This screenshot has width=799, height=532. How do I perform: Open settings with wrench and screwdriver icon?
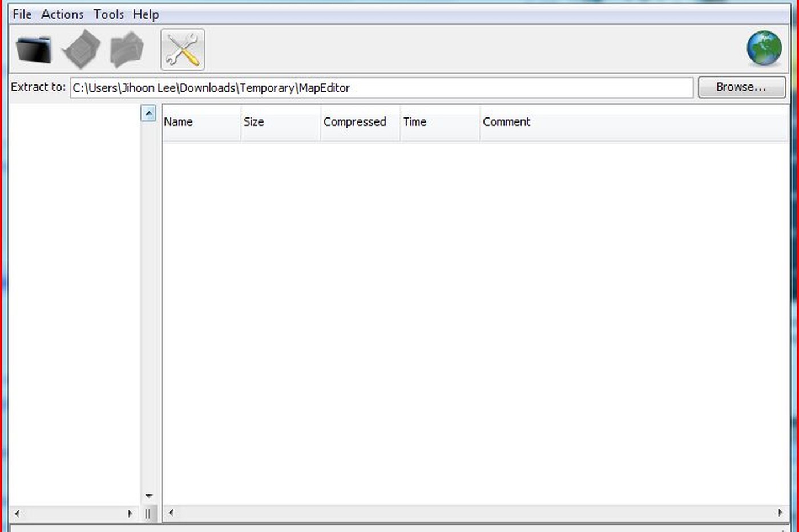pyautogui.click(x=183, y=50)
